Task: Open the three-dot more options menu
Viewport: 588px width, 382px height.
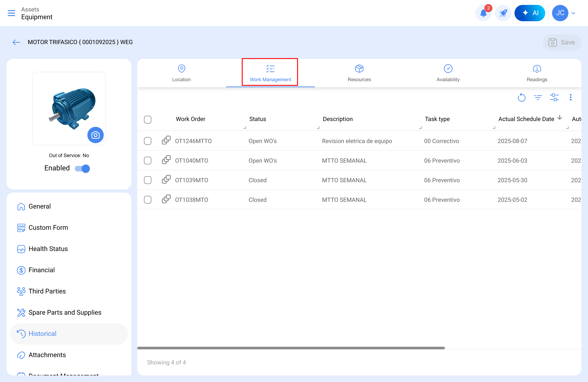Action: pos(571,98)
